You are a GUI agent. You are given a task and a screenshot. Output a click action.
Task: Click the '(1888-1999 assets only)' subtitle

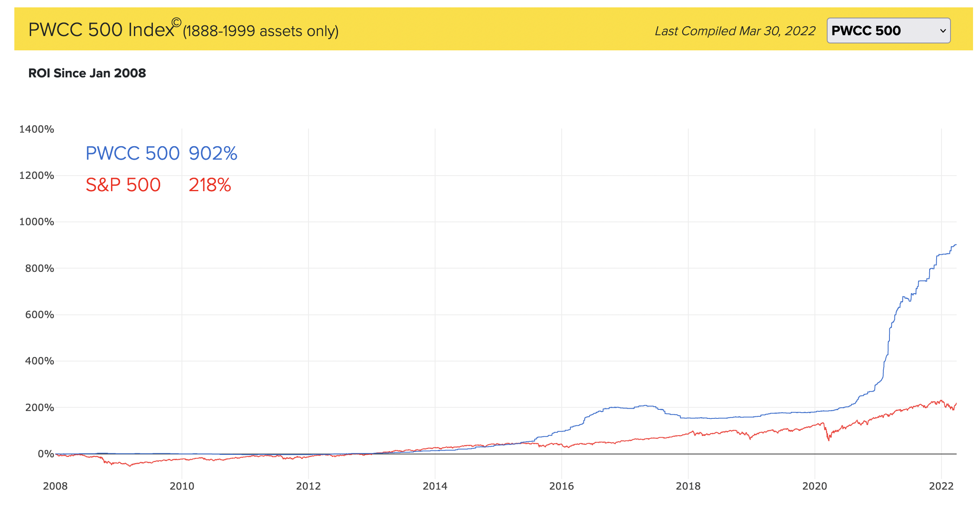pos(261,31)
